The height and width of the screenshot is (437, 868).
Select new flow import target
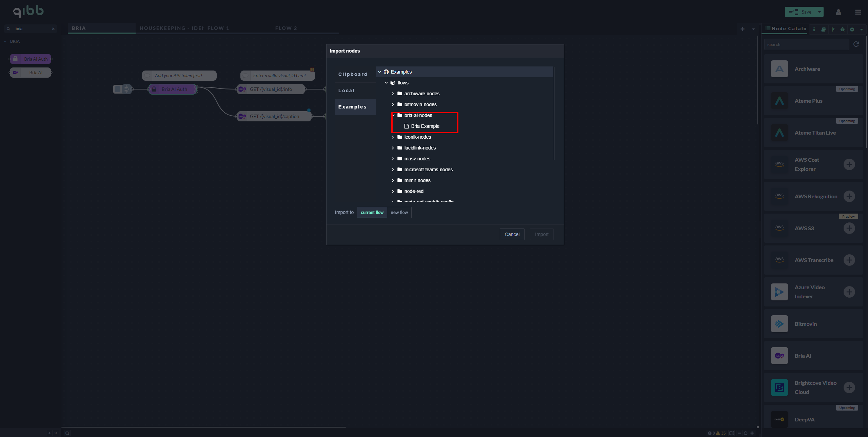[399, 213]
